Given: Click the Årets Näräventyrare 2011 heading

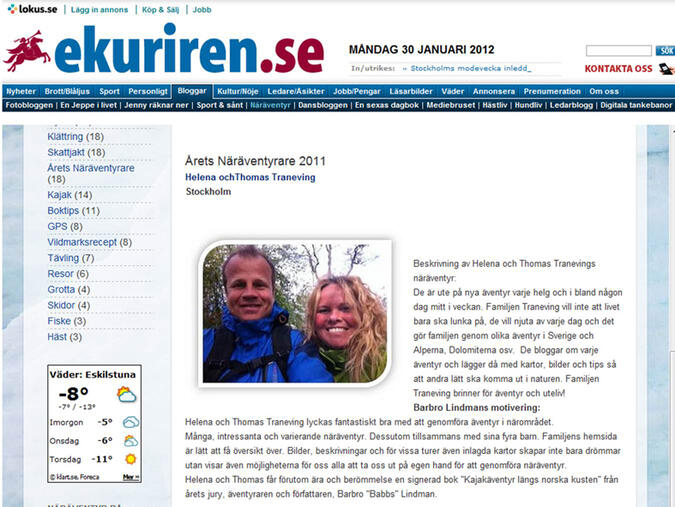Looking at the screenshot, I should coord(255,161).
